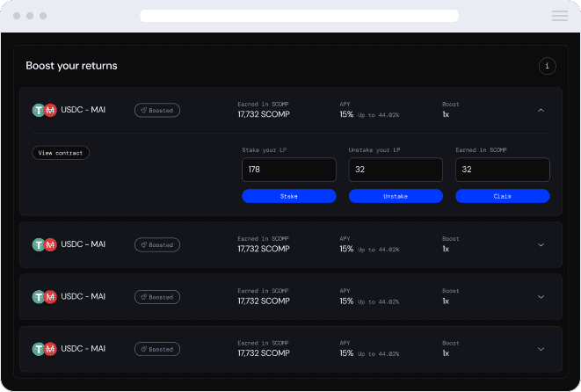Expand the third USDC - MAI pool
The height and width of the screenshot is (392, 581).
541,297
